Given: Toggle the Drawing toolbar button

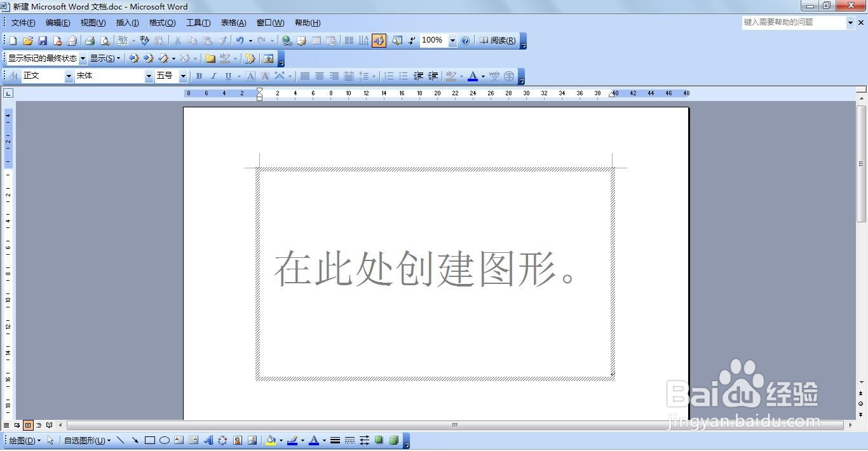Looking at the screenshot, I should pyautogui.click(x=379, y=41).
